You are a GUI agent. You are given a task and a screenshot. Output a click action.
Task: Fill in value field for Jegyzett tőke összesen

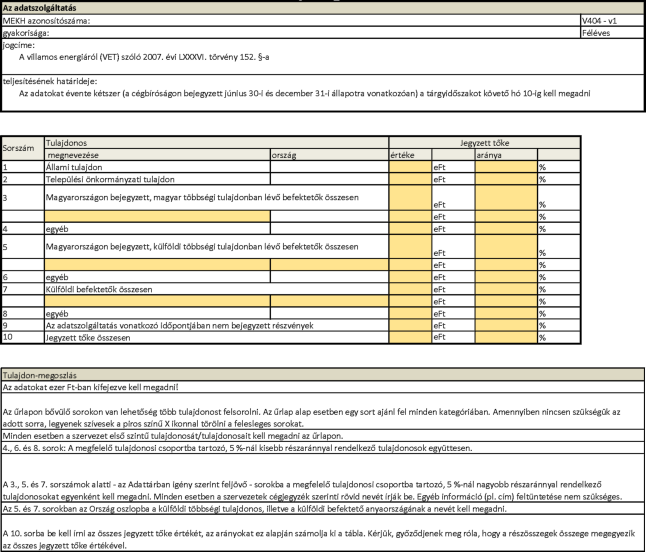click(410, 337)
